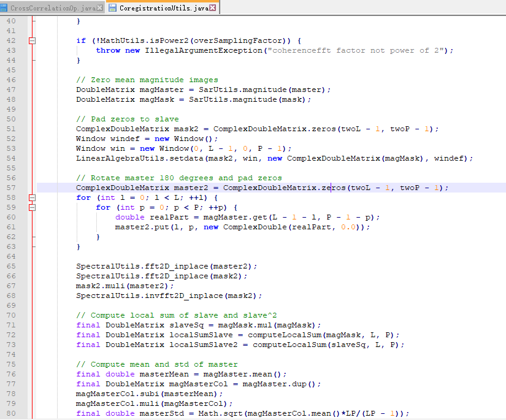
Task: Collapse the inner for loop at line 59
Action: (32, 207)
